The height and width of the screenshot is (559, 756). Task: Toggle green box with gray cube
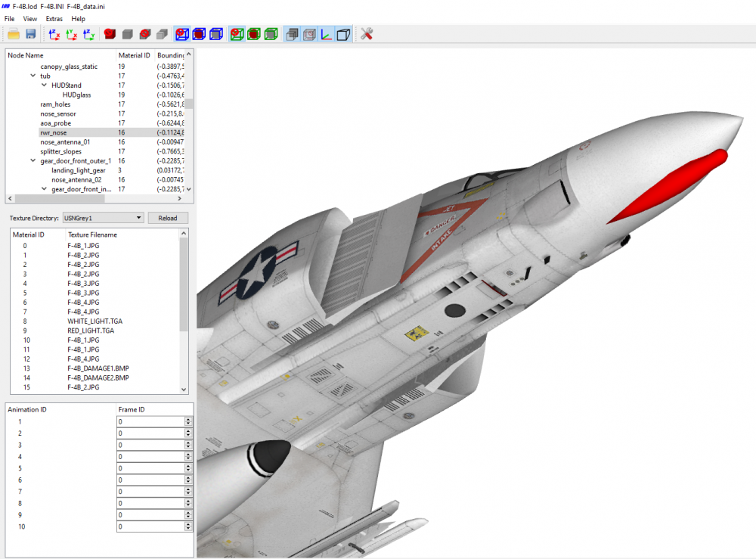271,34
